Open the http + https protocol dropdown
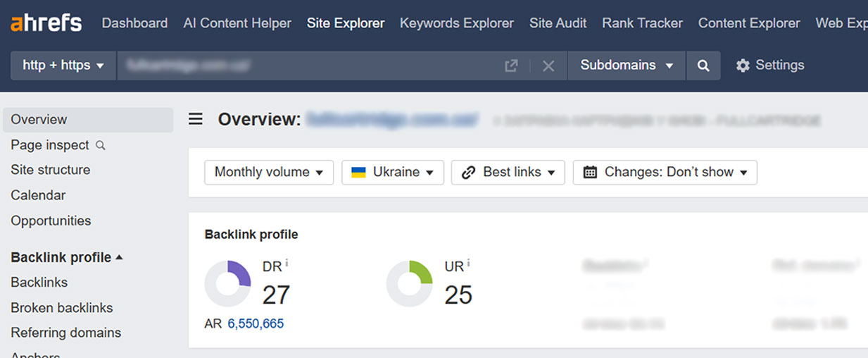The image size is (868, 358). [63, 66]
